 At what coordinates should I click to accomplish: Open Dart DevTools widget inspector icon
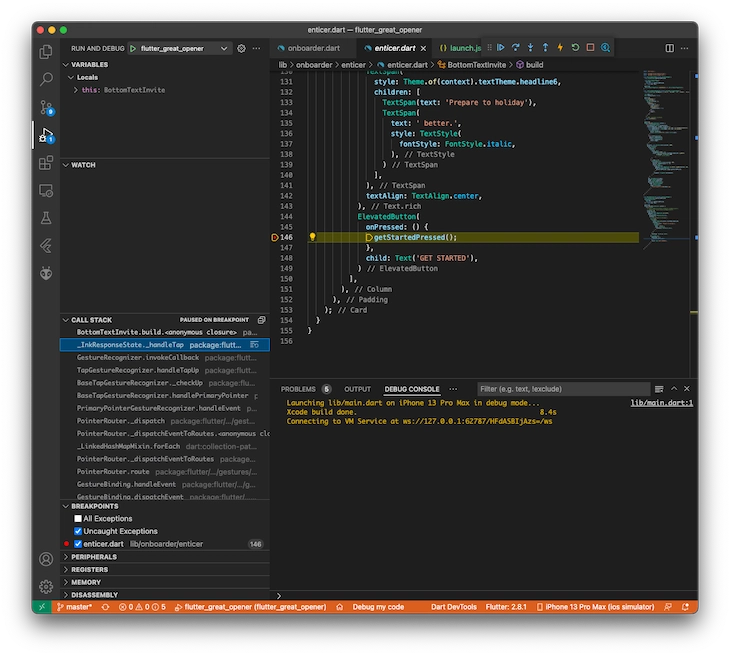605,47
